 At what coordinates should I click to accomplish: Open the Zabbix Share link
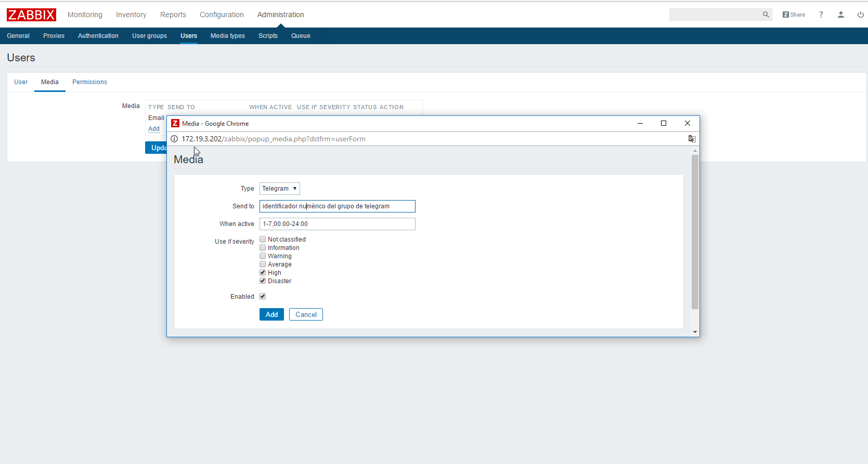794,15
